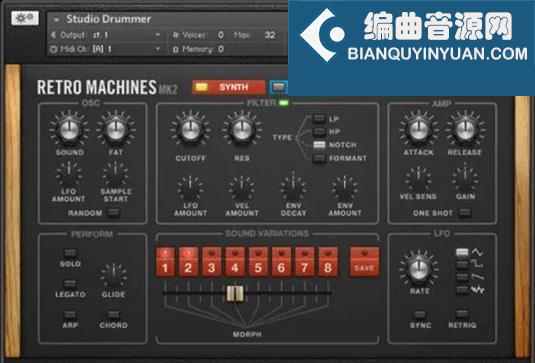Click the GLIDE knob
Screen dimensions: 535x363
(114, 276)
